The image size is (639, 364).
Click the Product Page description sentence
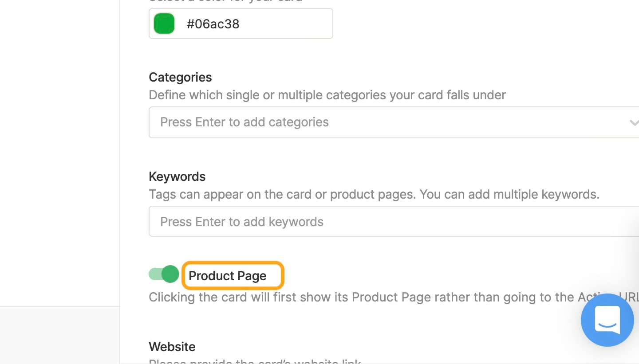click(x=394, y=297)
